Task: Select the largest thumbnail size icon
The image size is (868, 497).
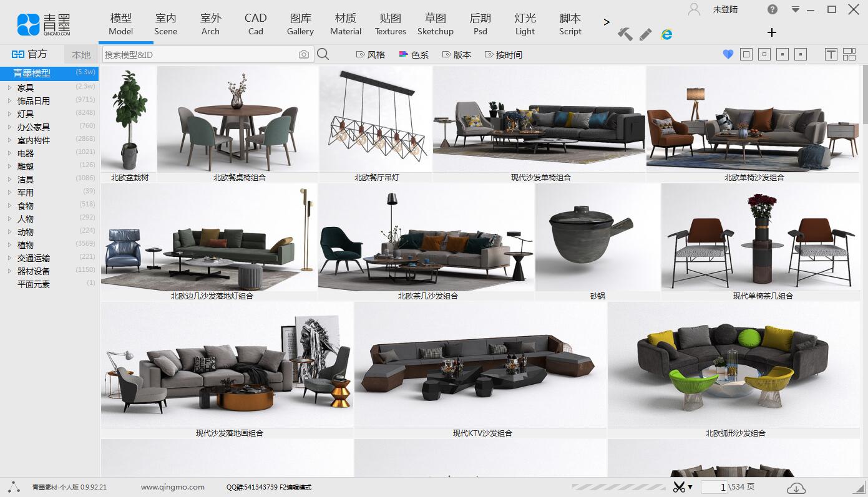Action: [x=746, y=54]
